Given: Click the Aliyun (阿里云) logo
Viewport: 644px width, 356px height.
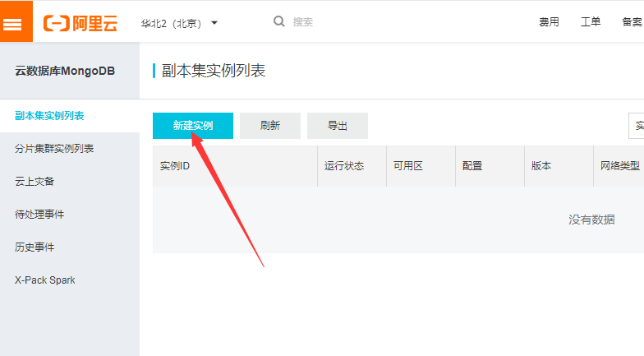Looking at the screenshot, I should pyautogui.click(x=80, y=22).
